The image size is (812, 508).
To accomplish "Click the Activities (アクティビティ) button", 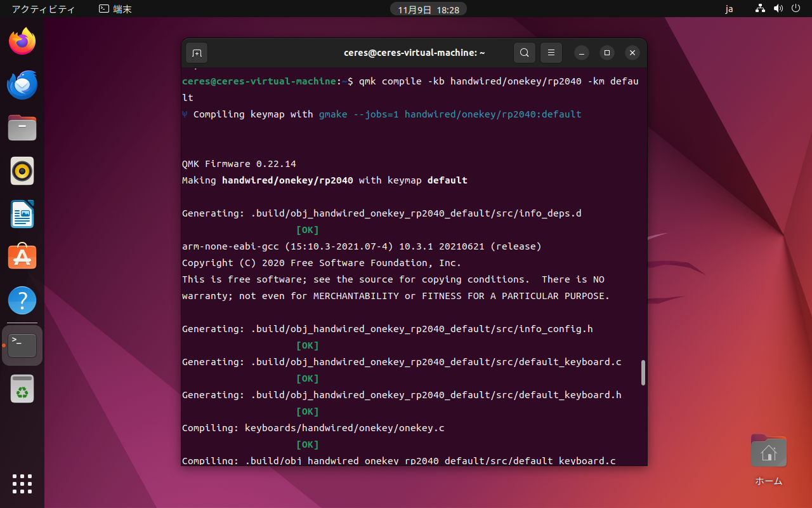I will (43, 10).
